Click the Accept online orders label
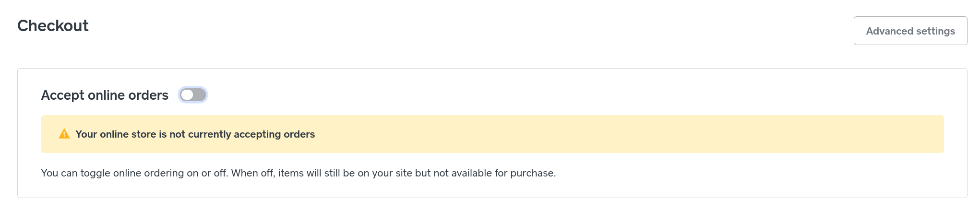This screenshot has width=980, height=211. pyautogui.click(x=105, y=95)
